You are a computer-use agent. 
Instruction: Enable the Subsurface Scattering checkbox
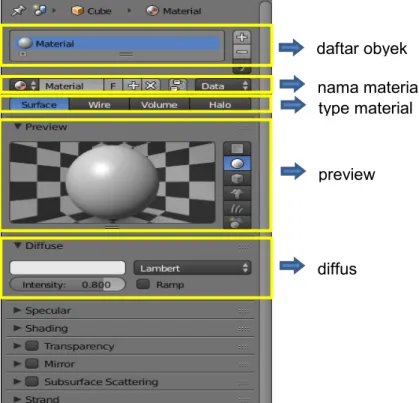point(32,381)
